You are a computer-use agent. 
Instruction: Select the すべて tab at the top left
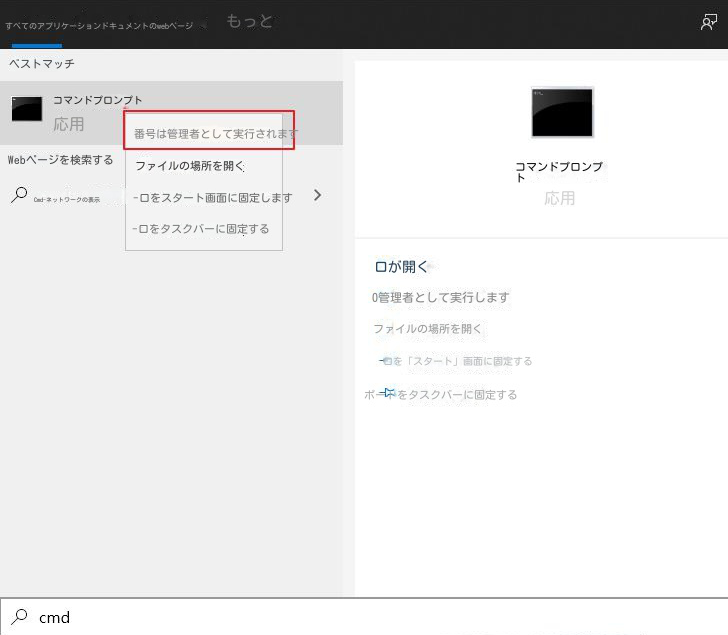point(17,24)
